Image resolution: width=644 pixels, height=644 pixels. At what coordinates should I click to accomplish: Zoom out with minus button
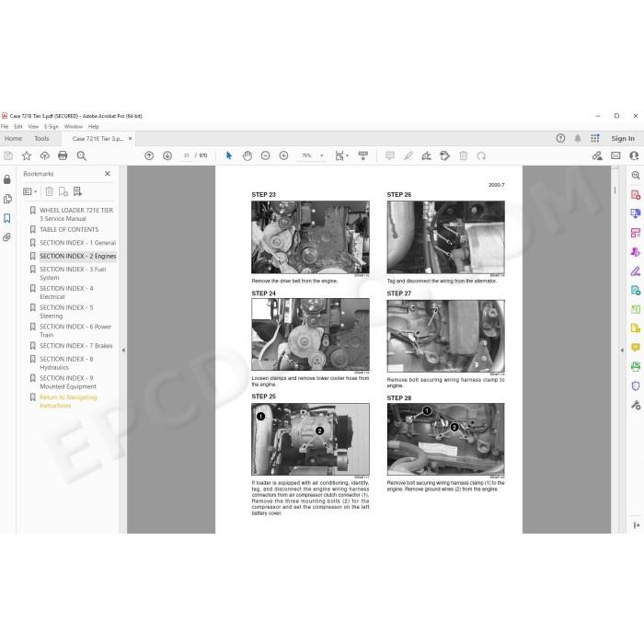pos(265,155)
